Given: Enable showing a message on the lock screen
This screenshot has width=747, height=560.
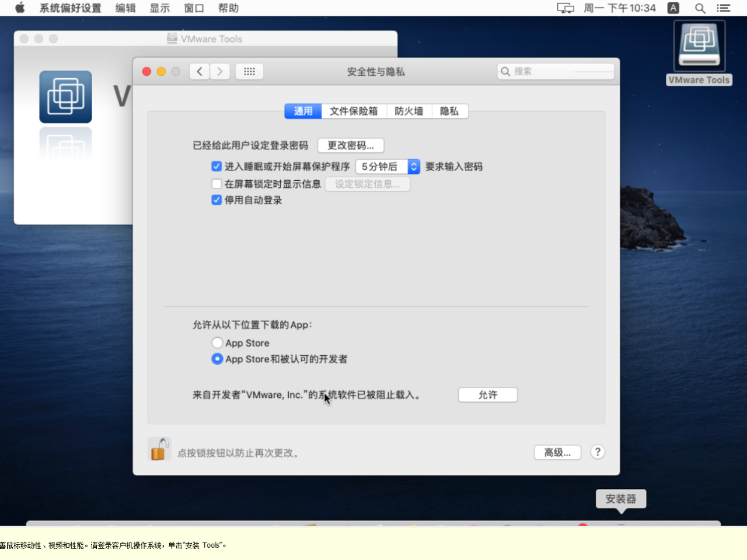Looking at the screenshot, I should click(x=217, y=183).
